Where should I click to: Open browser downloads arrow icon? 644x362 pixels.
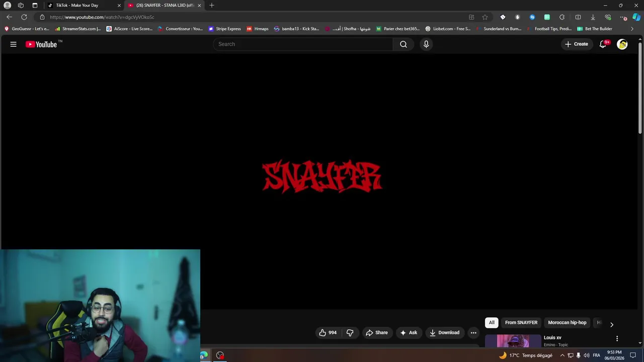(593, 17)
